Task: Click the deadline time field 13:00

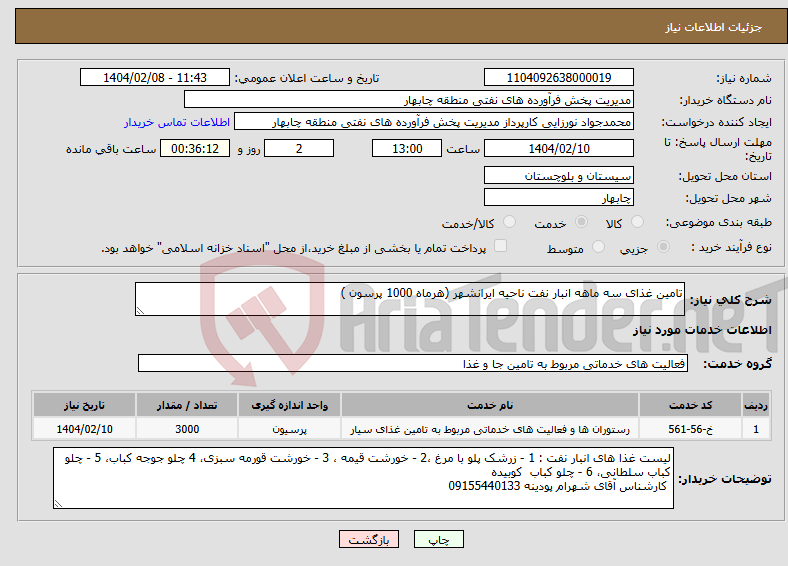Action: (407, 148)
